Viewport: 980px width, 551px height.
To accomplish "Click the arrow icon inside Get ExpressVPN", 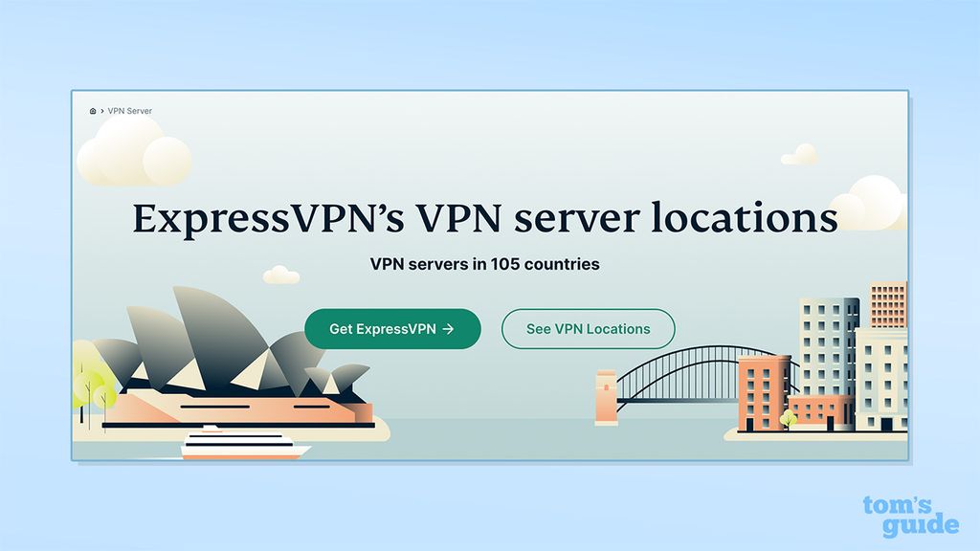I will pos(448,329).
